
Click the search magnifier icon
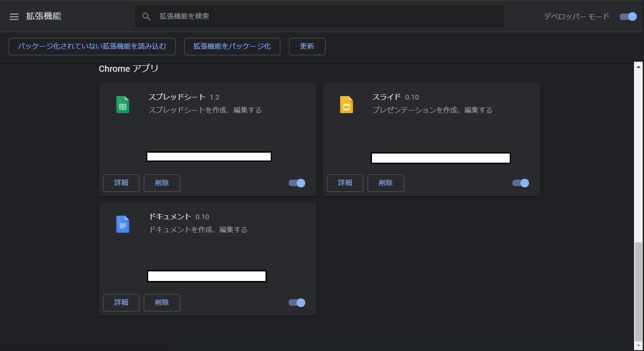click(x=146, y=17)
